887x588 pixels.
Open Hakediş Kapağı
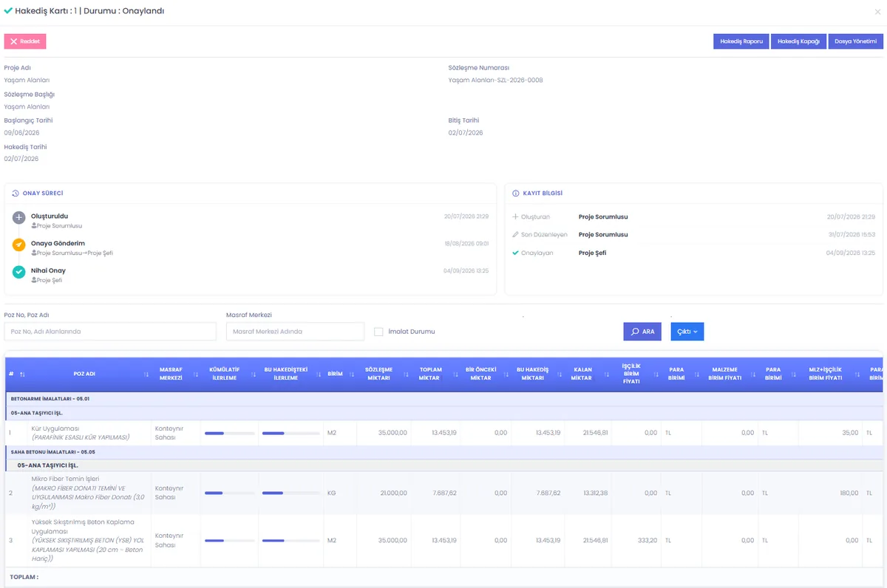click(x=799, y=41)
